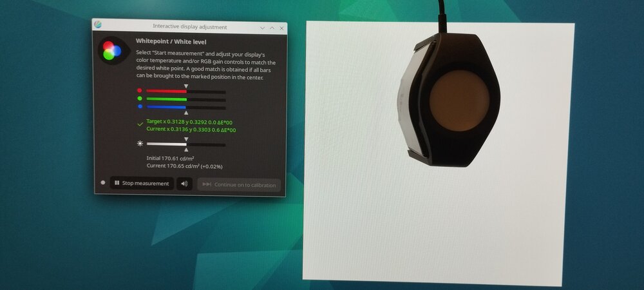Click the white level luminance bar
644x290 pixels.
(186, 144)
